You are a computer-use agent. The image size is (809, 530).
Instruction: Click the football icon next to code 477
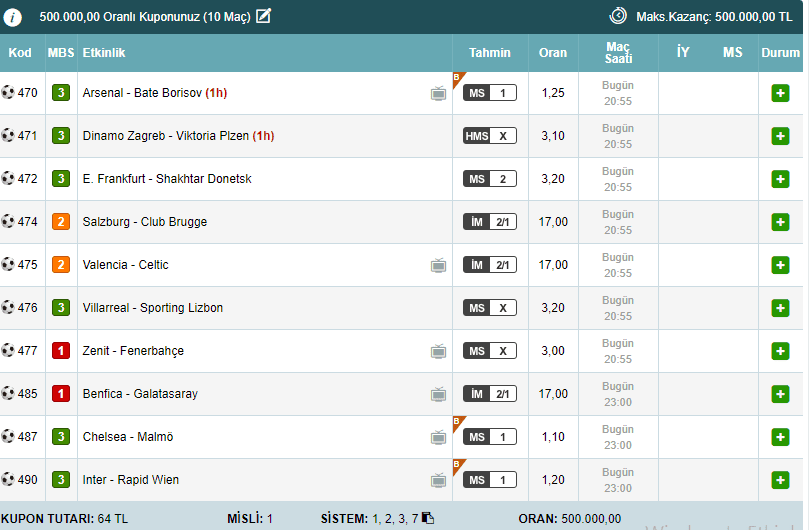(8, 350)
